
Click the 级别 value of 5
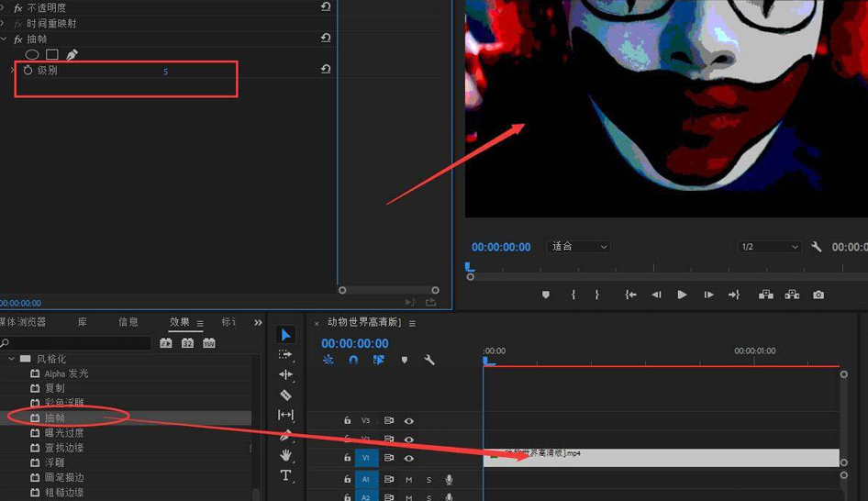coord(166,72)
